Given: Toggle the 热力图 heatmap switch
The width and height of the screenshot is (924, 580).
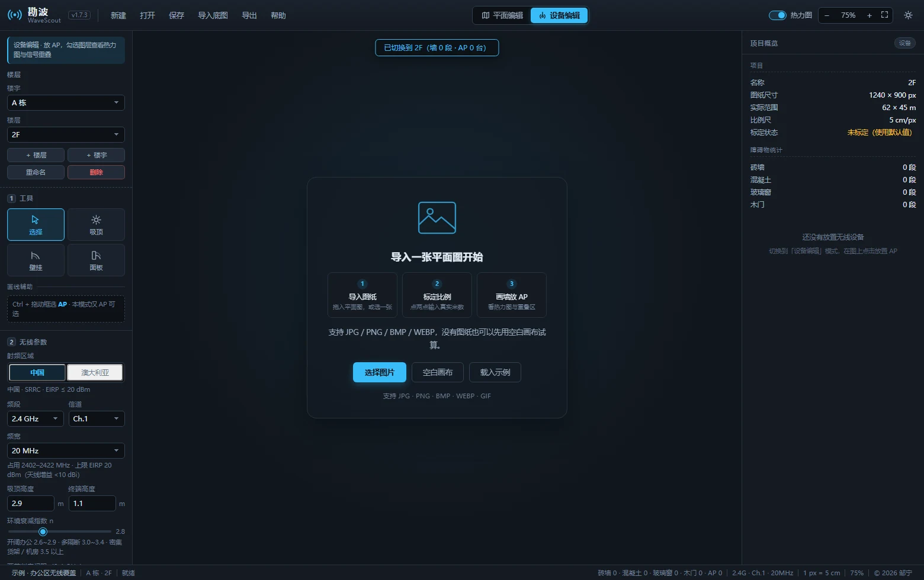Looking at the screenshot, I should point(777,15).
